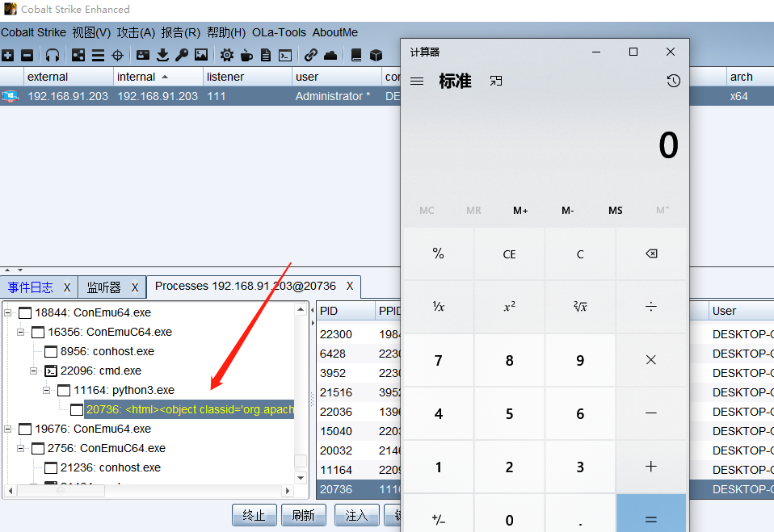Open the OLa-Tools menu
The width and height of the screenshot is (774, 532).
tap(279, 32)
